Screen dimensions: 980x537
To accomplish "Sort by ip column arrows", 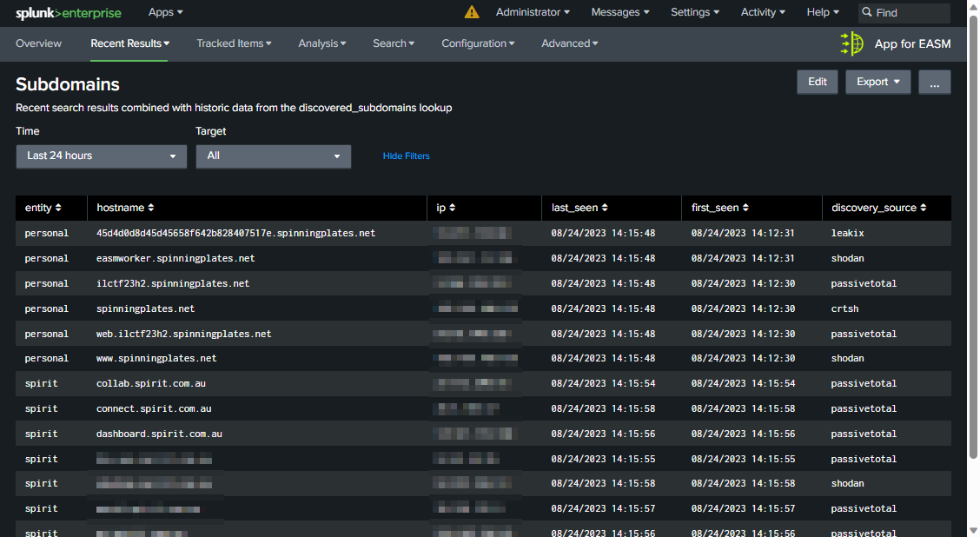I will pos(452,208).
